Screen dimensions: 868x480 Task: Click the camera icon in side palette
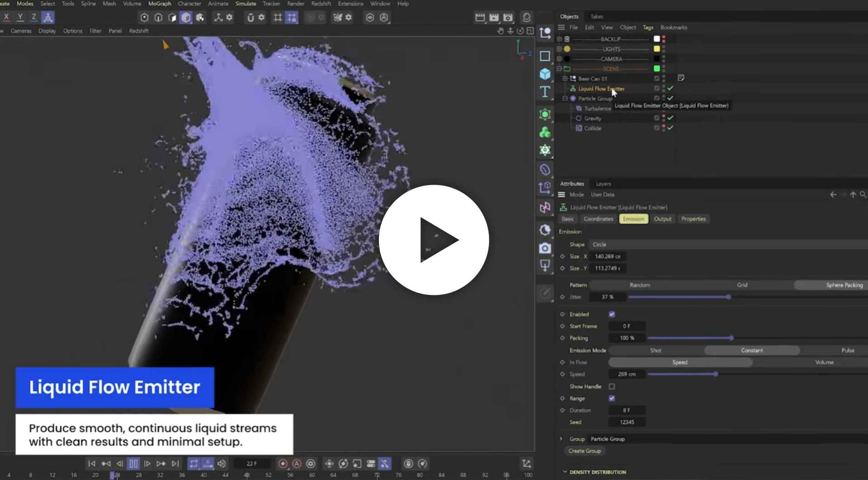pyautogui.click(x=545, y=248)
